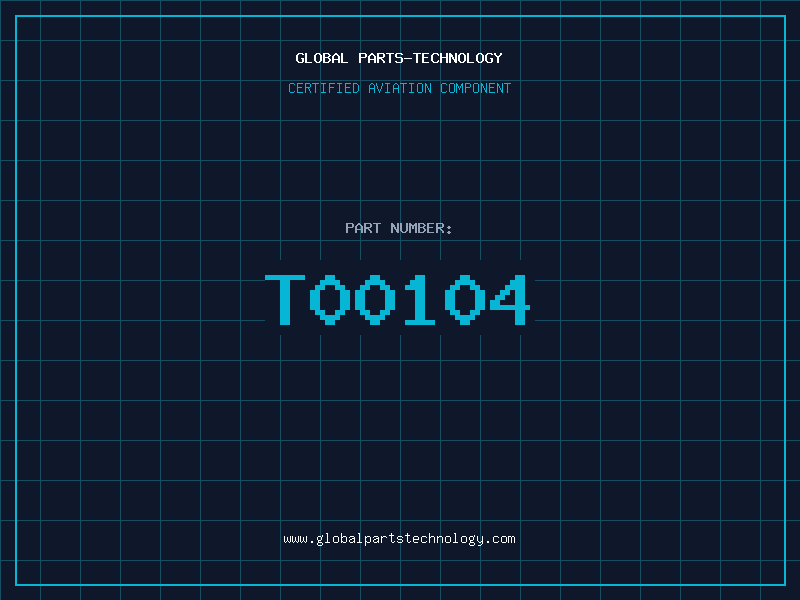Click the word NUMBER: in the label
Viewport: 800px width, 600px height.
421,228
